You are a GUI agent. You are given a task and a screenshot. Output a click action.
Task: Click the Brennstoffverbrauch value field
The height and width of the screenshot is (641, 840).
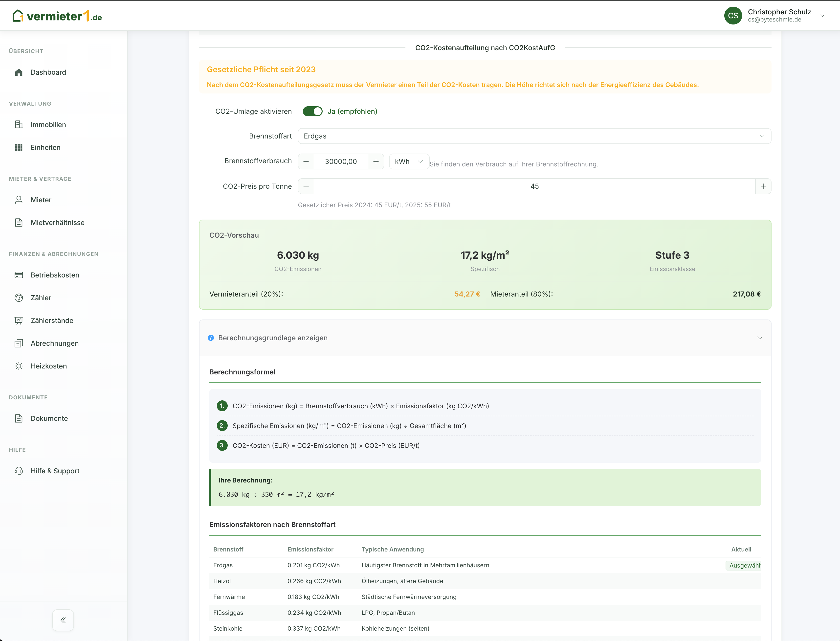tap(340, 161)
